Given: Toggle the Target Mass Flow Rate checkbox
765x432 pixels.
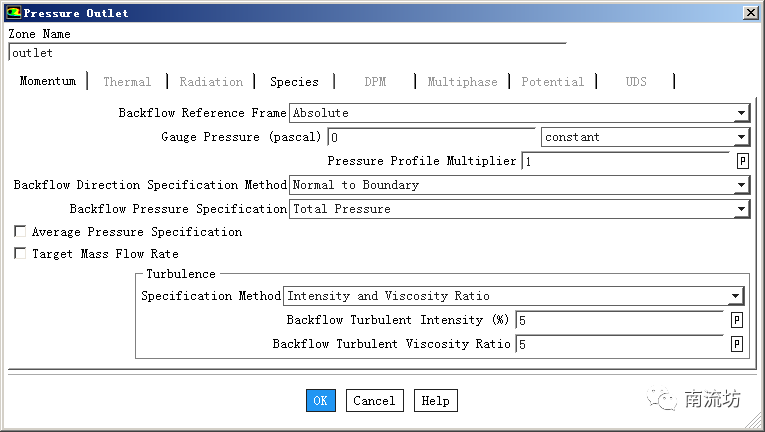Looking at the screenshot, I should [x=20, y=254].
